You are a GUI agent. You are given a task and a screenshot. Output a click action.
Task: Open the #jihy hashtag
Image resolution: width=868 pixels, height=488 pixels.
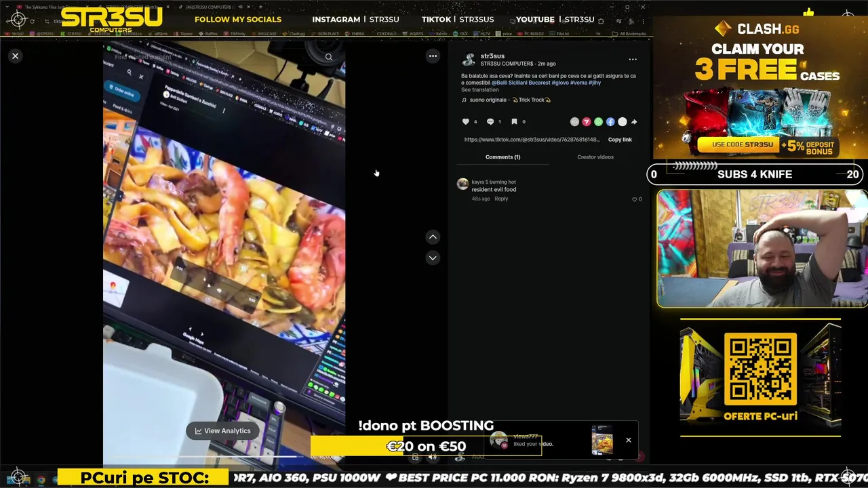[595, 83]
